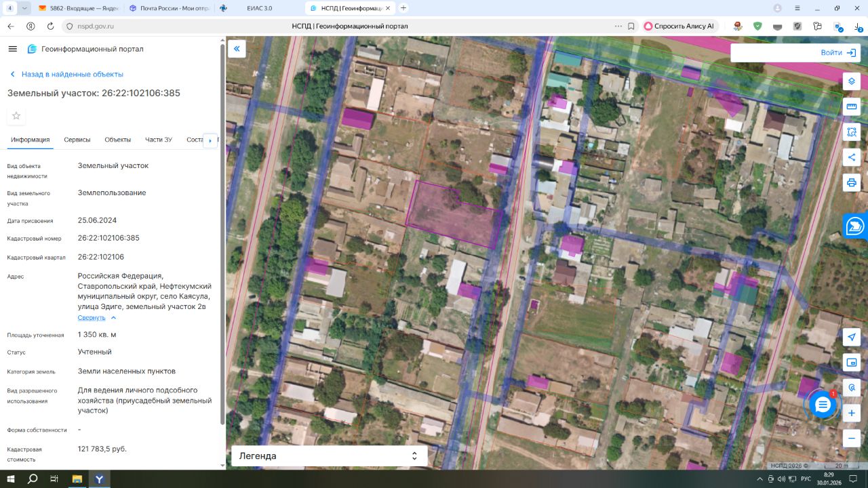Image resolution: width=868 pixels, height=488 pixels.
Task: Open File Explorer from the taskbar
Action: 77,479
